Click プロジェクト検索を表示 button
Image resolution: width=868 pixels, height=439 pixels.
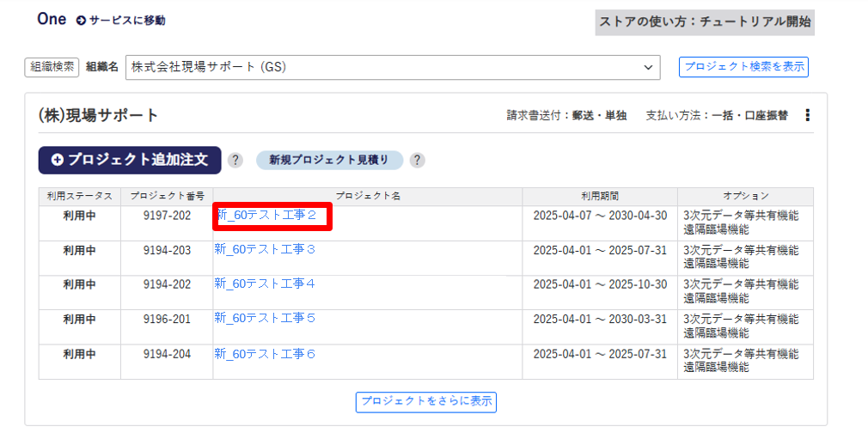[743, 67]
